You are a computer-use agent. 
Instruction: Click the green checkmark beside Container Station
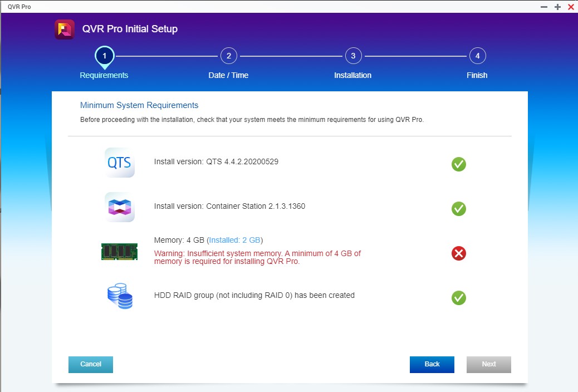coord(458,209)
